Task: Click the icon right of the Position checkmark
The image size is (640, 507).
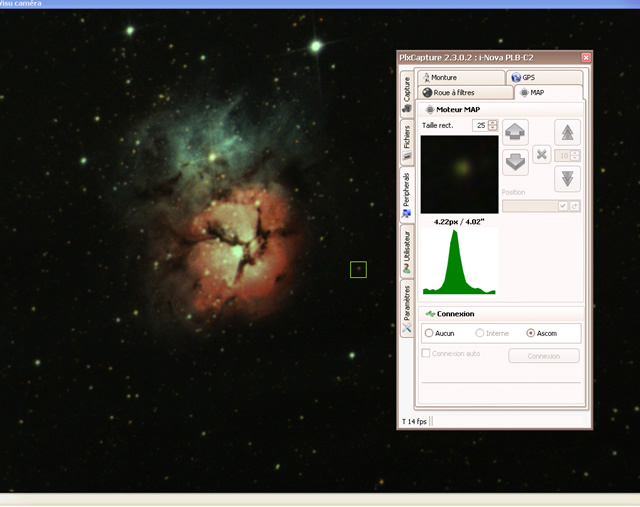Action: [574, 206]
